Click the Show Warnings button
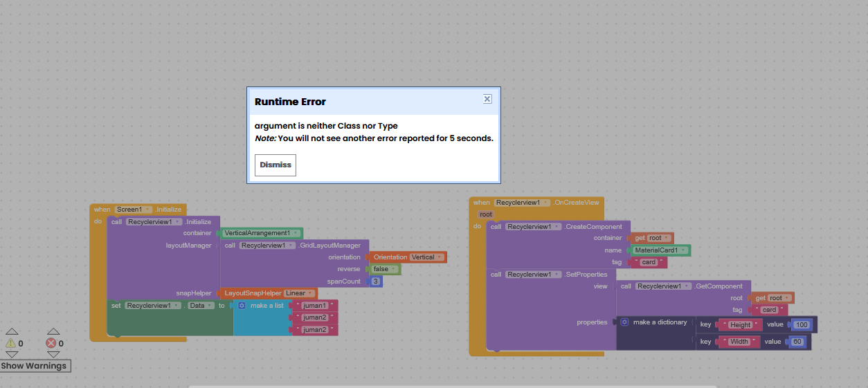 [x=35, y=366]
